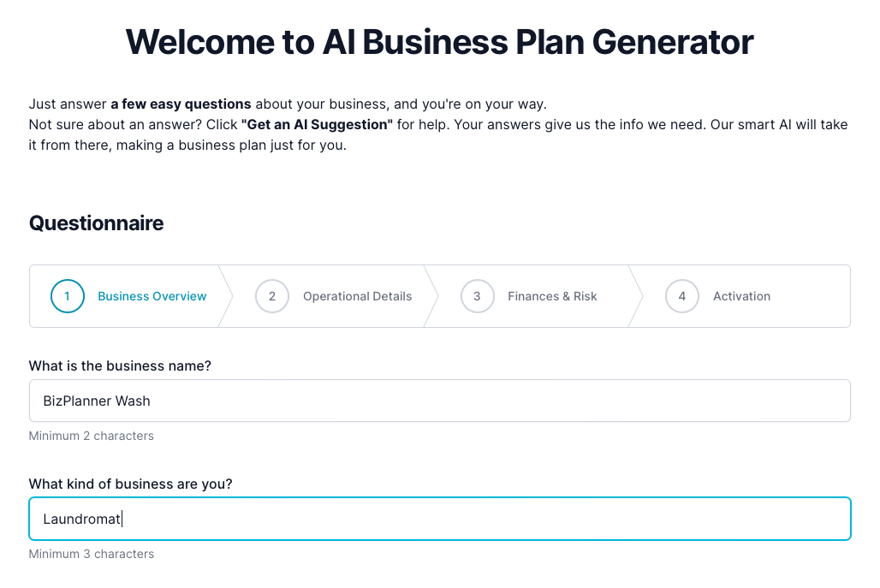Click the step 4 circle icon
The image size is (880, 588).
[682, 296]
